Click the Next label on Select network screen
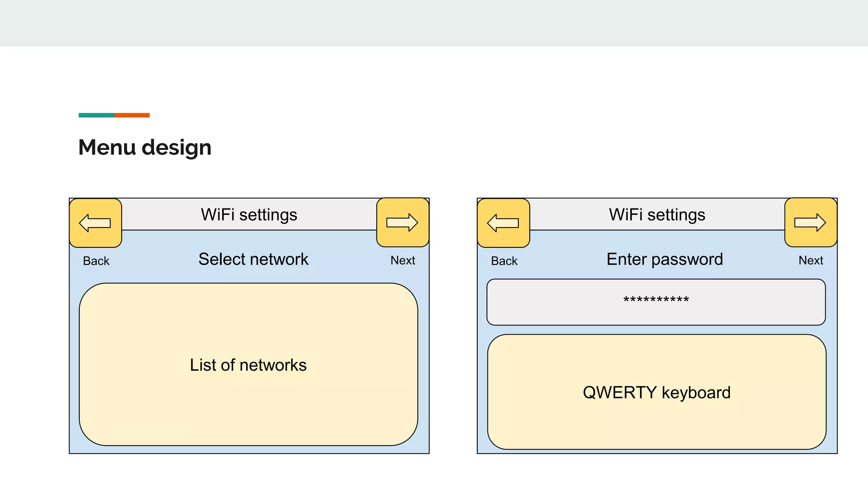Image resolution: width=868 pixels, height=488 pixels. click(x=403, y=260)
